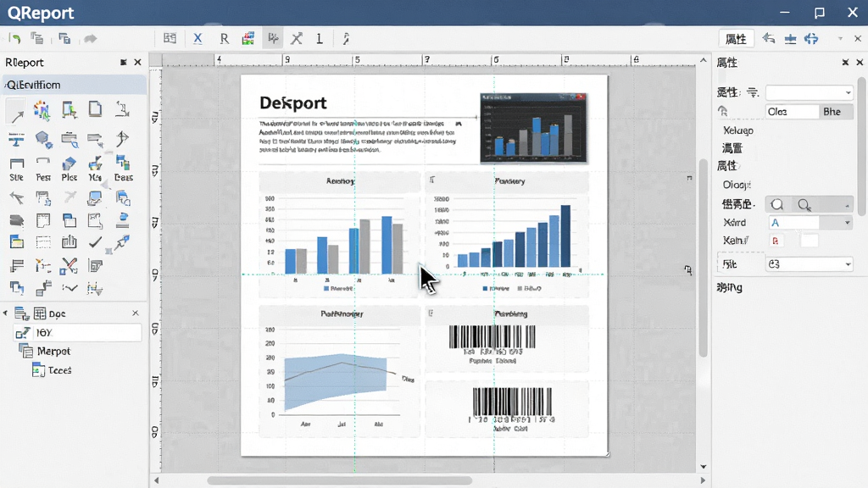This screenshot has height=488, width=868.
Task: Click the Ste tool in toolbox
Action: [17, 169]
